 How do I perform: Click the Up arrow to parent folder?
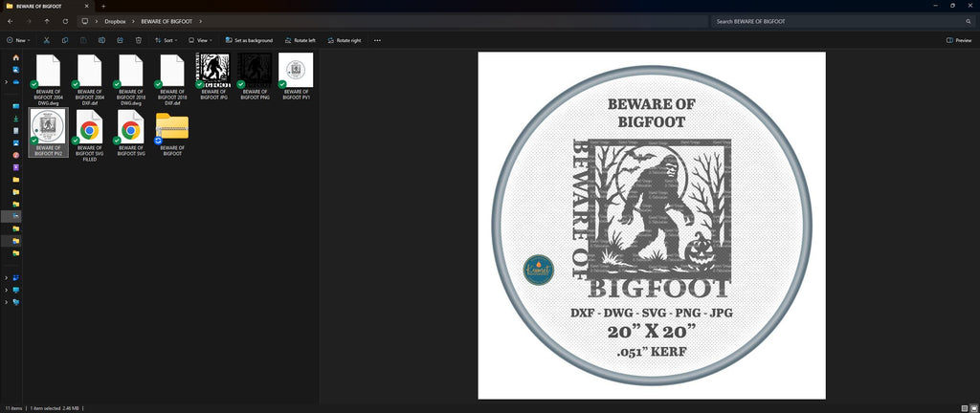47,21
